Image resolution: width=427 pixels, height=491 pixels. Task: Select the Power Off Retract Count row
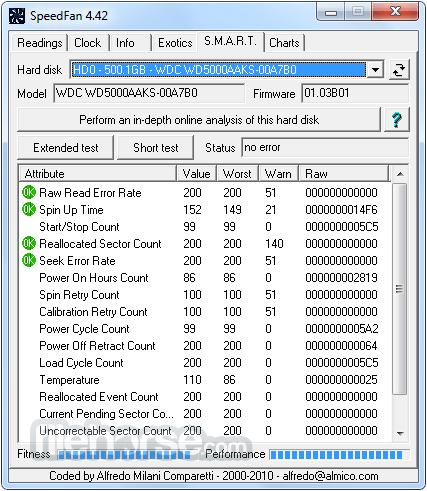(205, 346)
